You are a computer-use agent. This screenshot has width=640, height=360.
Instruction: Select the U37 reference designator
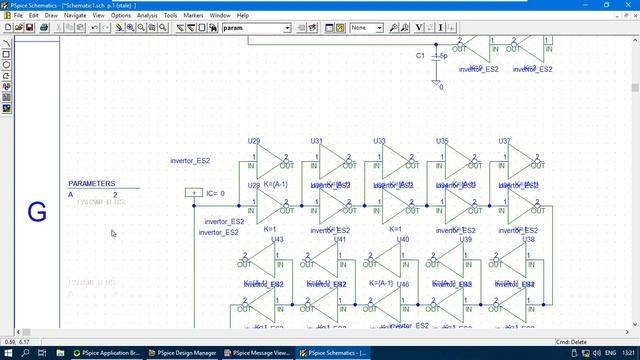point(504,141)
